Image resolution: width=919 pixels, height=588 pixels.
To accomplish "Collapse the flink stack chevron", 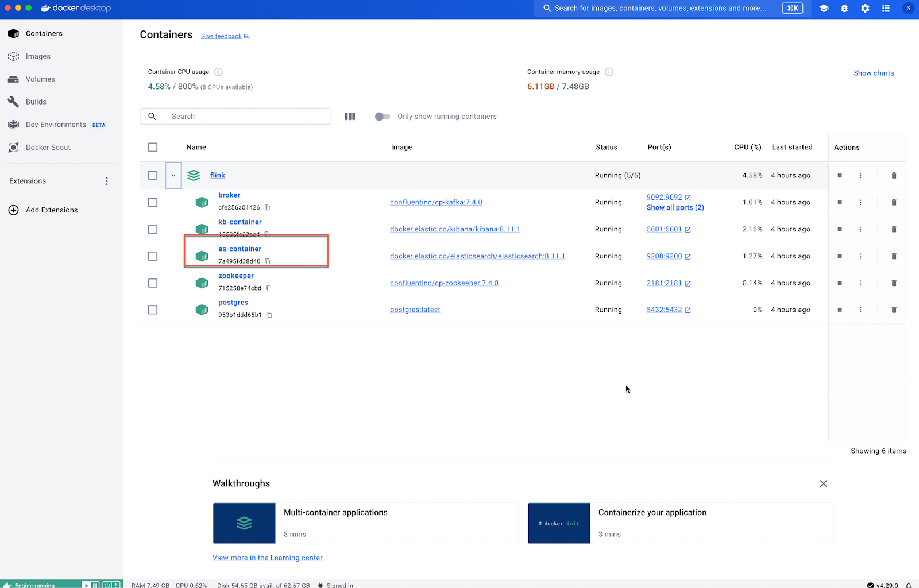I will click(173, 175).
